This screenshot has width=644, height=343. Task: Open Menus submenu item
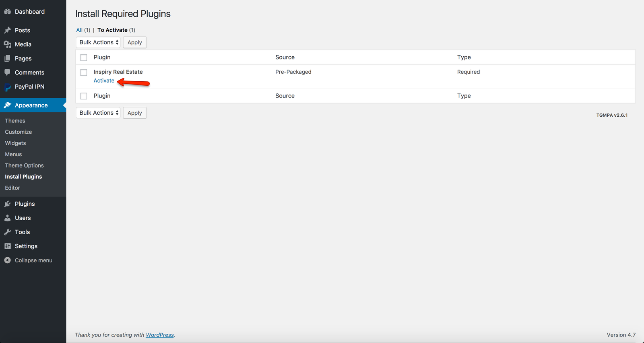click(13, 155)
